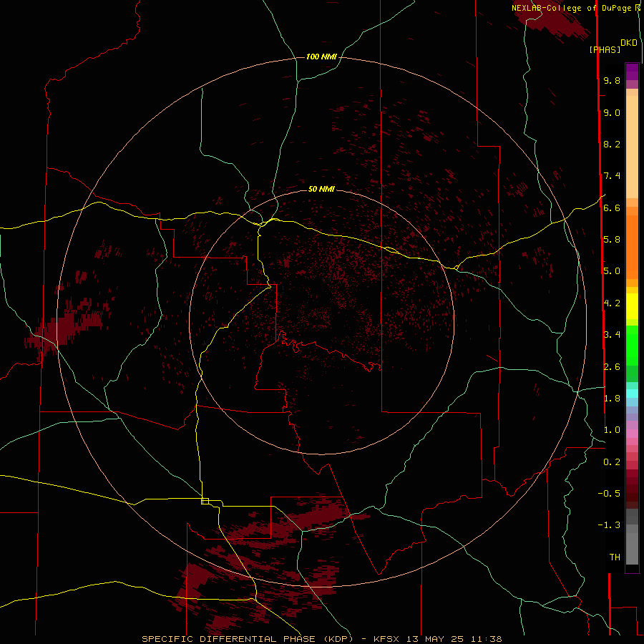
Task: Click the 7.4 value on the color scale
Action: click(612, 176)
